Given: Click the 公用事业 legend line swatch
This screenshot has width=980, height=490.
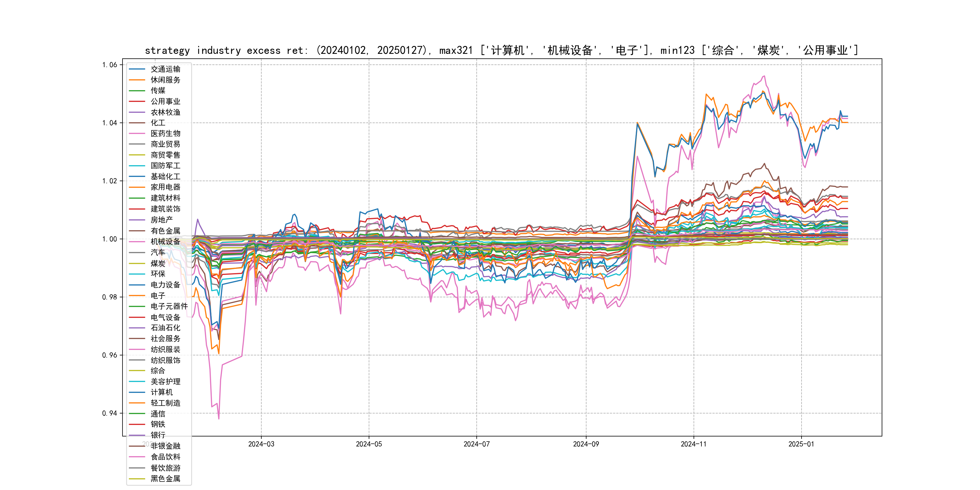Looking at the screenshot, I should point(137,102).
